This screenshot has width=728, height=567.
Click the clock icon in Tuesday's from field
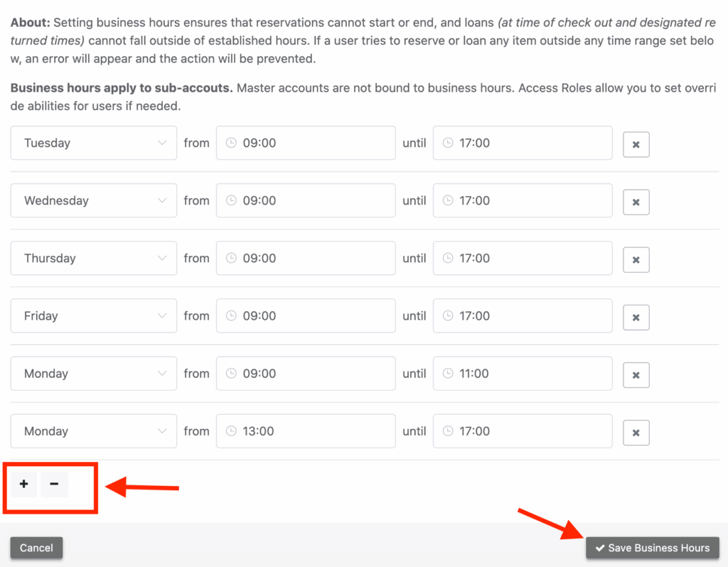tap(231, 142)
